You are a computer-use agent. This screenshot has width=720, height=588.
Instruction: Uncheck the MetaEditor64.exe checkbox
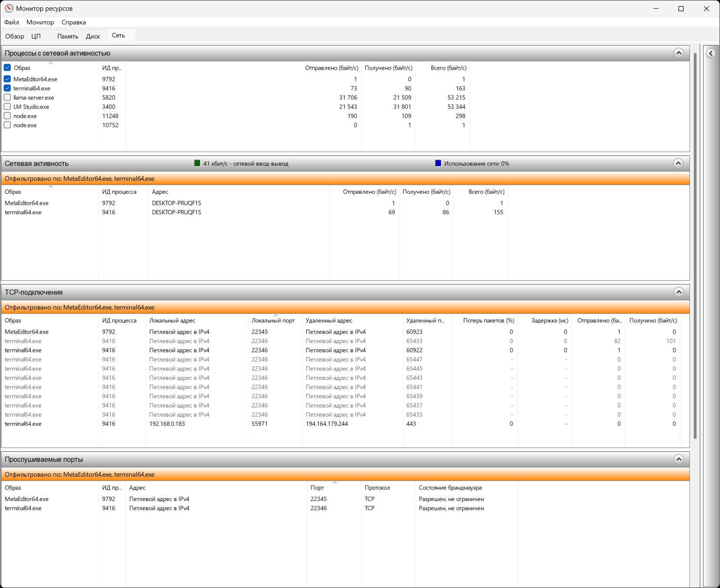7,79
